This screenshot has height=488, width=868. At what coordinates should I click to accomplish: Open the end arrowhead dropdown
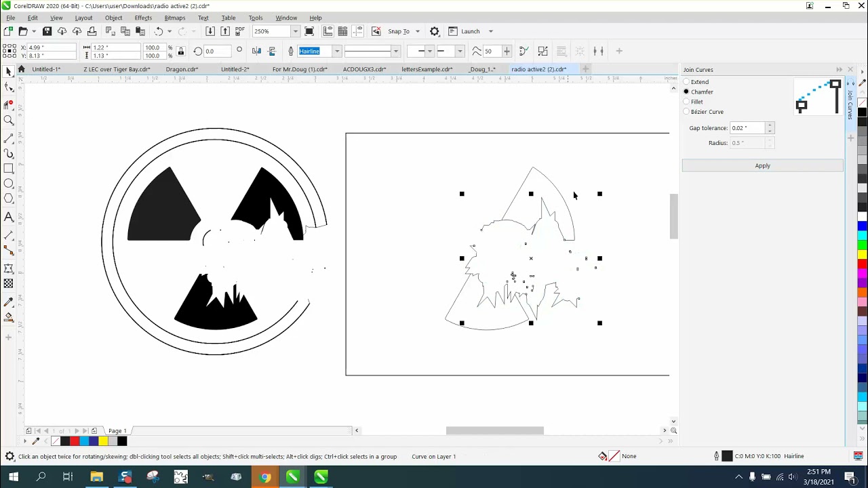tap(460, 51)
